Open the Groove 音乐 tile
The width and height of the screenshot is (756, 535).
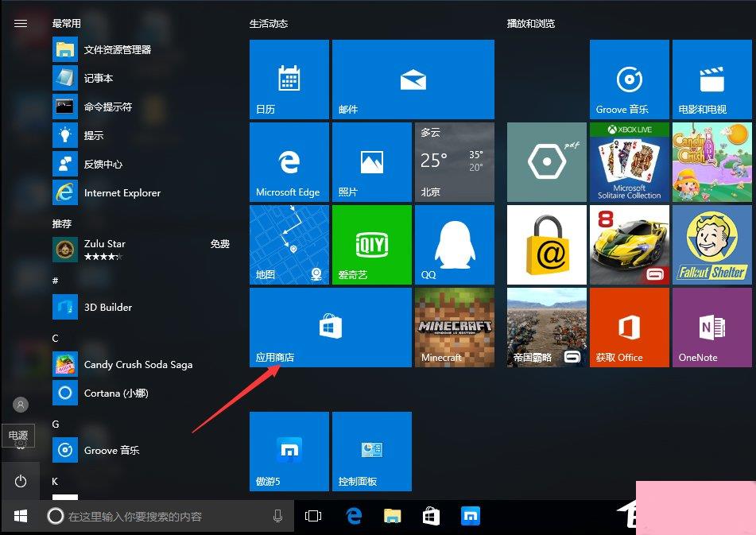click(x=629, y=79)
